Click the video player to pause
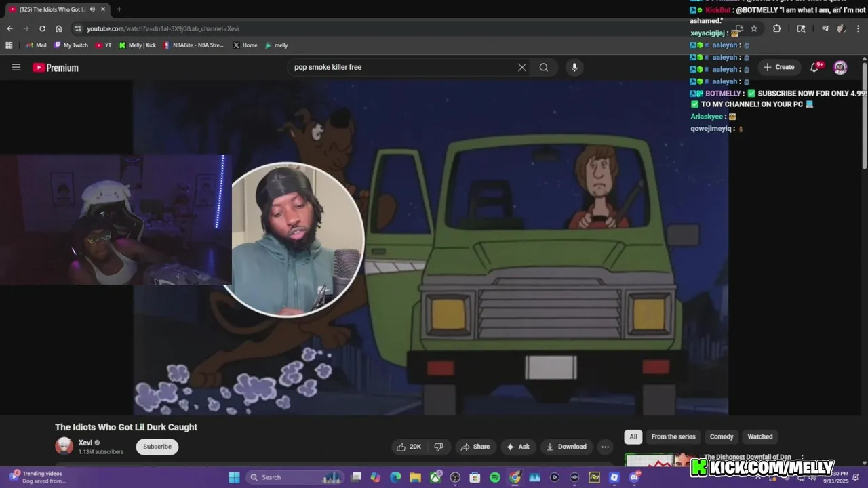This screenshot has width=868, height=488. pos(431,247)
